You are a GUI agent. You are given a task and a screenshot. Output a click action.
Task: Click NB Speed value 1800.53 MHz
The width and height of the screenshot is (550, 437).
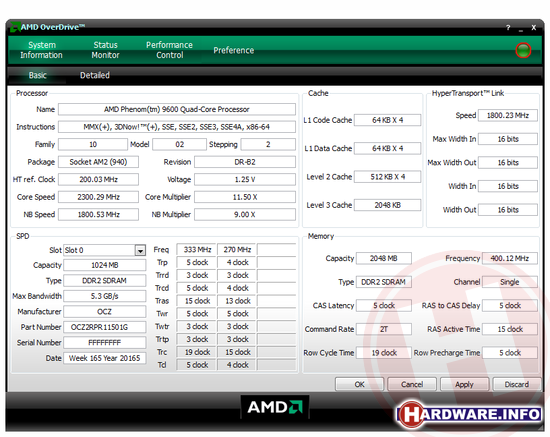coord(99,214)
